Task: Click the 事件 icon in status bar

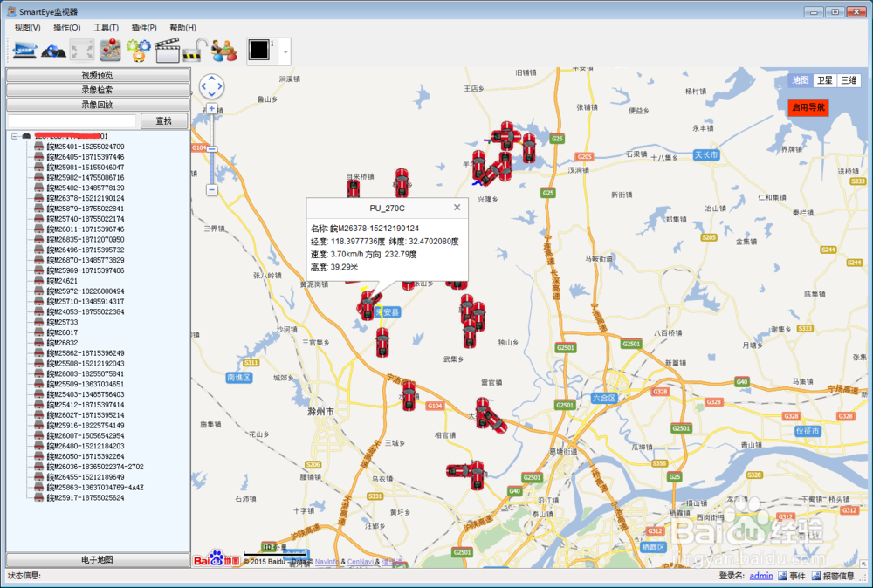Action: point(782,576)
